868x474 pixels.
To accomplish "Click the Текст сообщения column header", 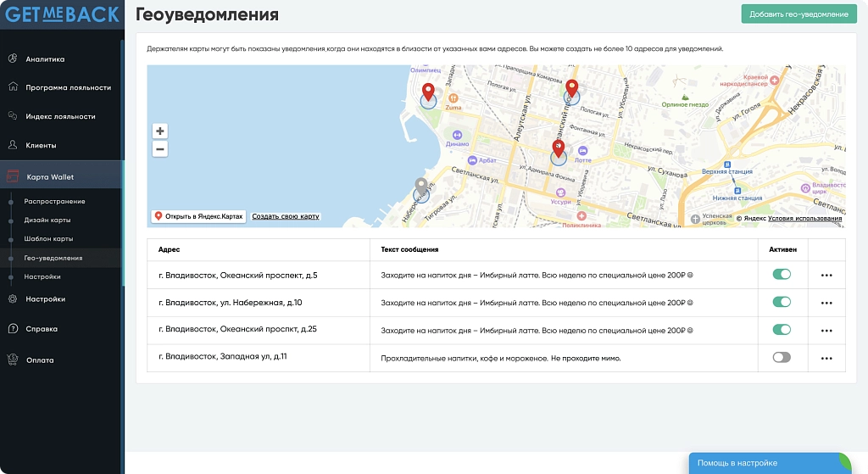I will [409, 249].
